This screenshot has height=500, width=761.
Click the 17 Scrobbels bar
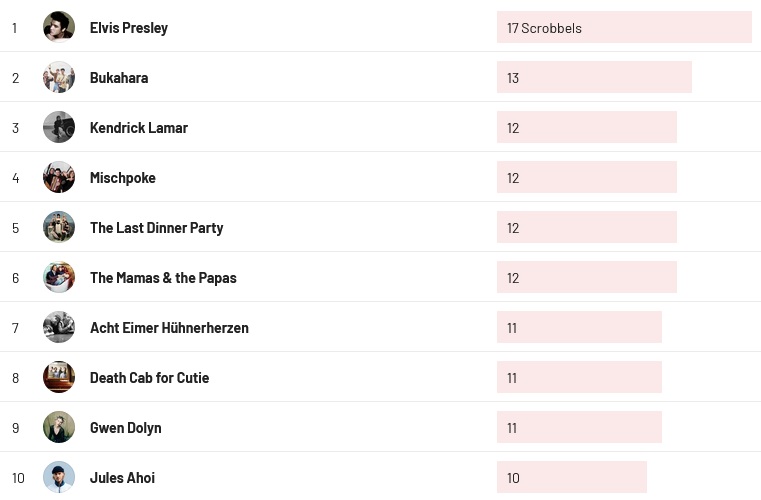[623, 28]
